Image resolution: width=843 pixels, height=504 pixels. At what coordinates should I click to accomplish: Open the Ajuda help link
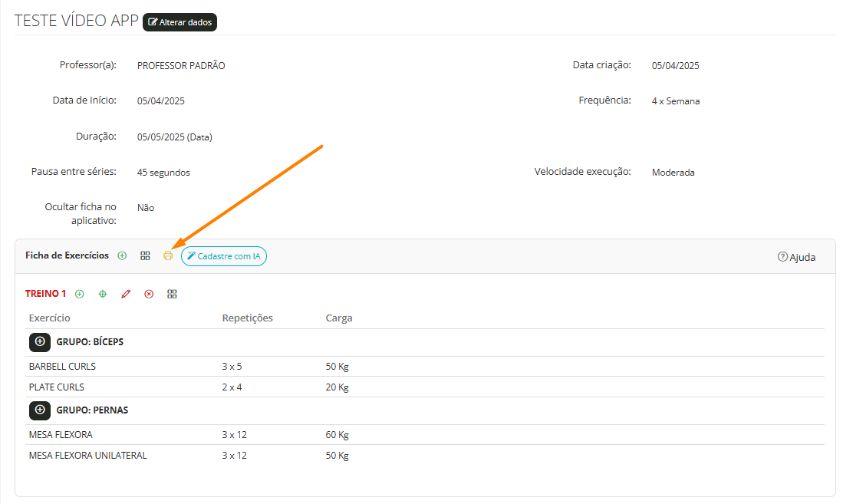tap(796, 257)
